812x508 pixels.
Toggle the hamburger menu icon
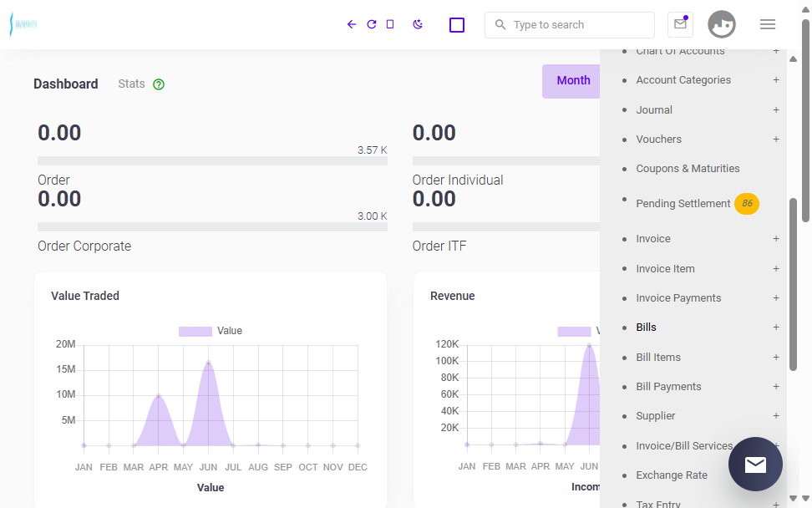pos(768,24)
